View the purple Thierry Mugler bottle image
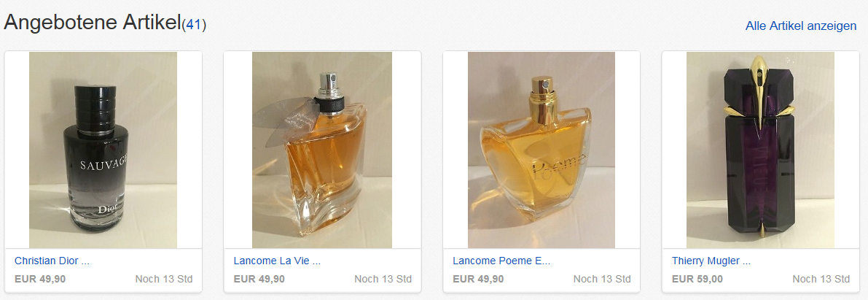The image size is (868, 300). [x=760, y=150]
